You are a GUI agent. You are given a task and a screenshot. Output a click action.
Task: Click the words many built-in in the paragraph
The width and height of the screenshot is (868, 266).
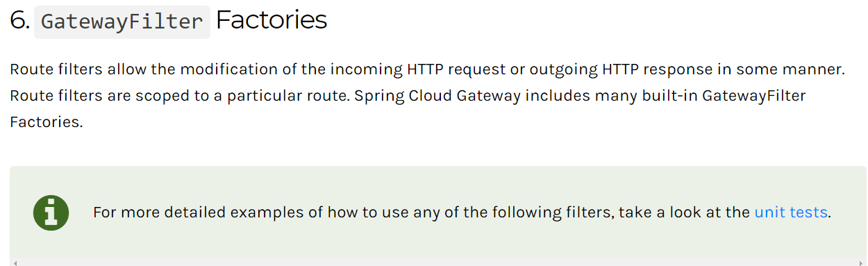coord(646,96)
